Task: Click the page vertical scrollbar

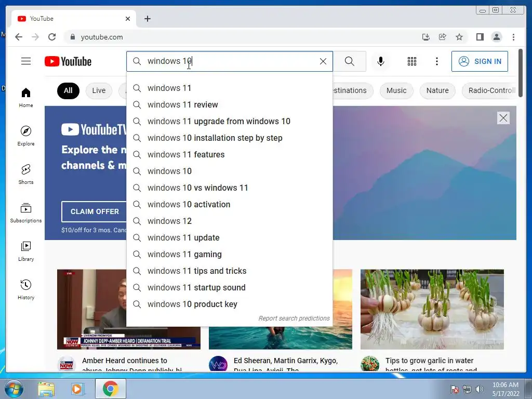Action: pyautogui.click(x=521, y=73)
